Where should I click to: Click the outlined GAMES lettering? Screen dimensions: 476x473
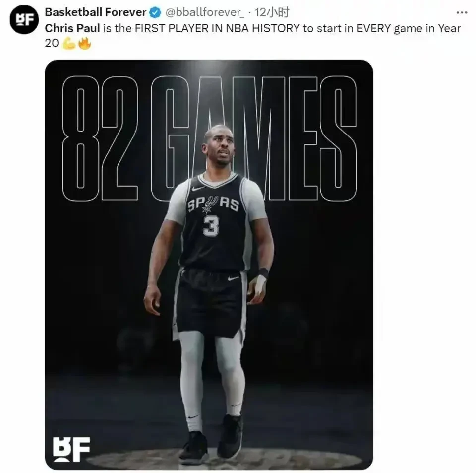[254, 138]
